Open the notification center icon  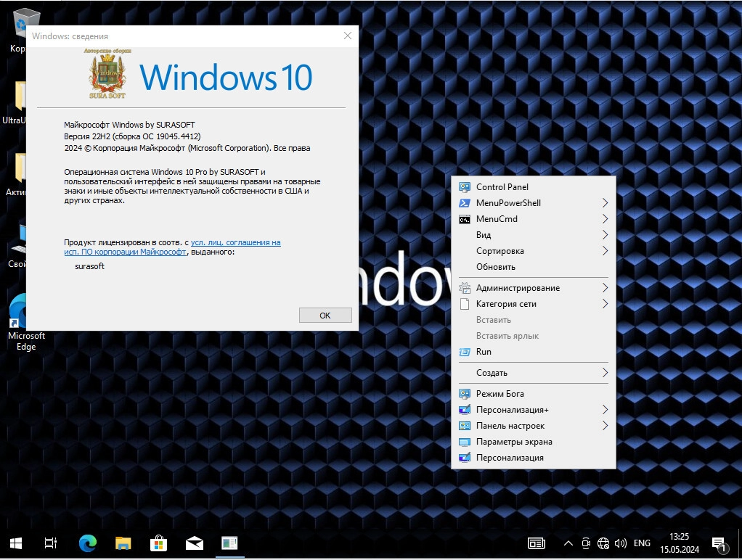[x=719, y=543]
